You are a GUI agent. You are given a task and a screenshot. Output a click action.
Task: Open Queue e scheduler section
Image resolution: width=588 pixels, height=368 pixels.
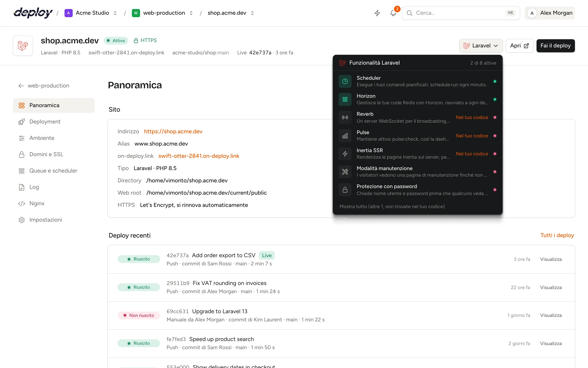54,171
